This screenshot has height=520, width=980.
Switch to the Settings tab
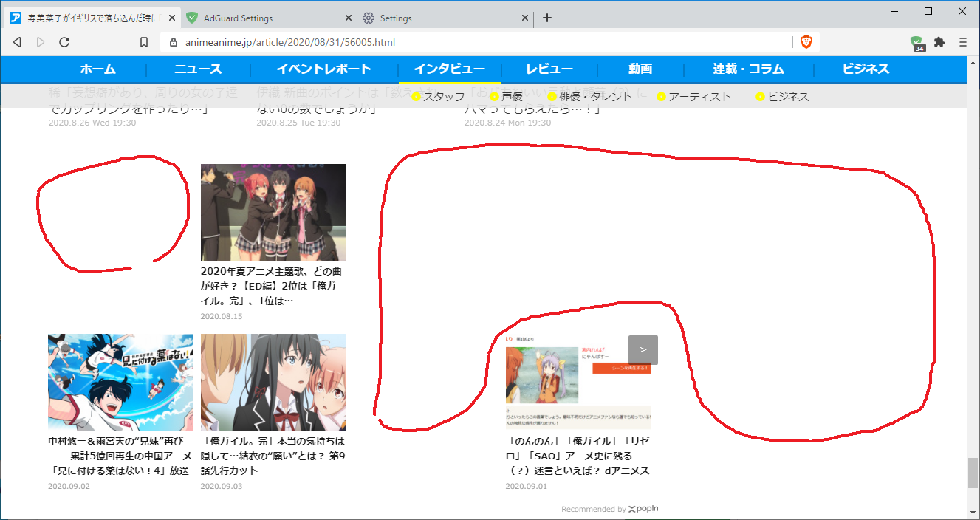point(446,18)
